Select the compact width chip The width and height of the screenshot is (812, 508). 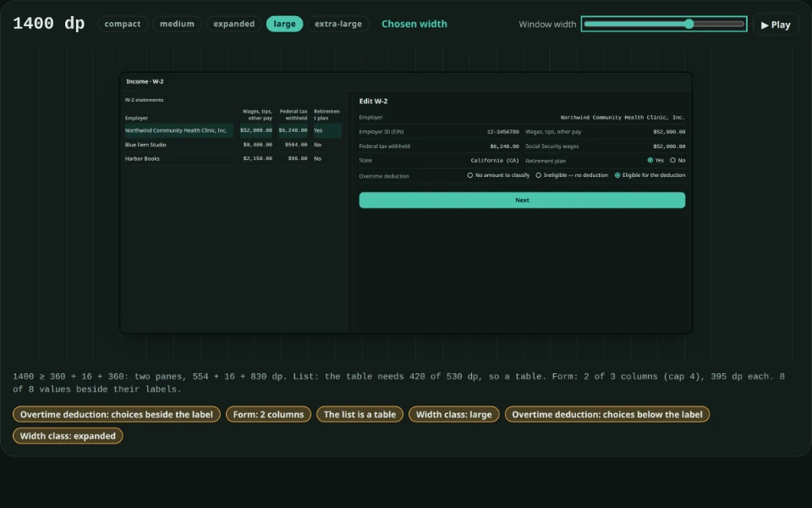(122, 24)
